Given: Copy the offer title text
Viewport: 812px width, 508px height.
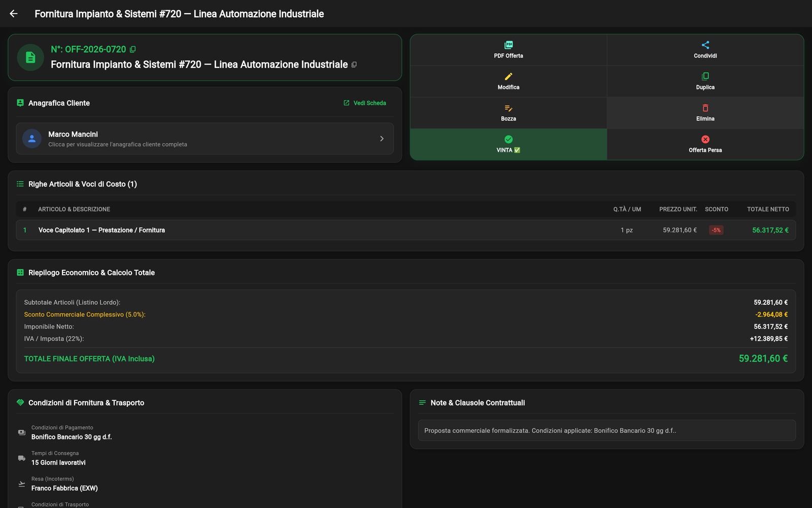Looking at the screenshot, I should [354, 65].
